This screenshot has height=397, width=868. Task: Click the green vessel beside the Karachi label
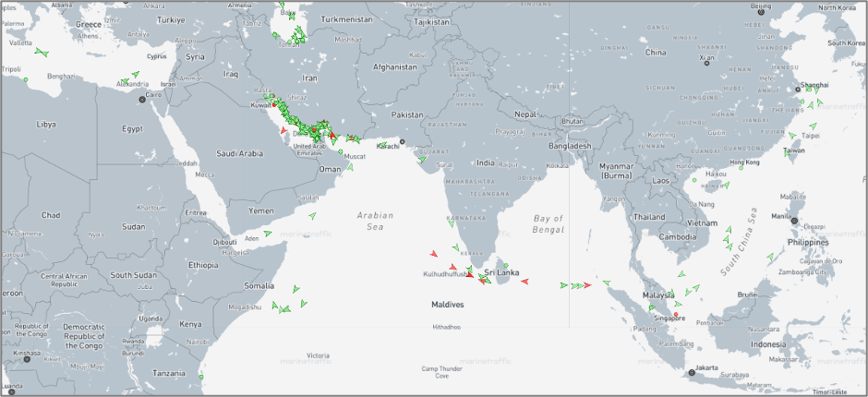(x=382, y=145)
